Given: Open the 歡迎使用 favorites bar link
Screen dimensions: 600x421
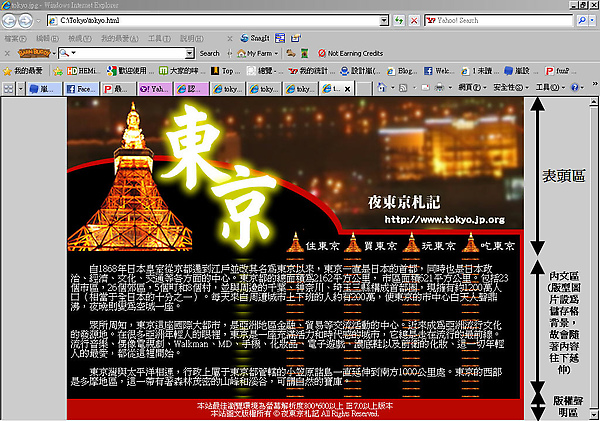Looking at the screenshot, I should point(130,71).
